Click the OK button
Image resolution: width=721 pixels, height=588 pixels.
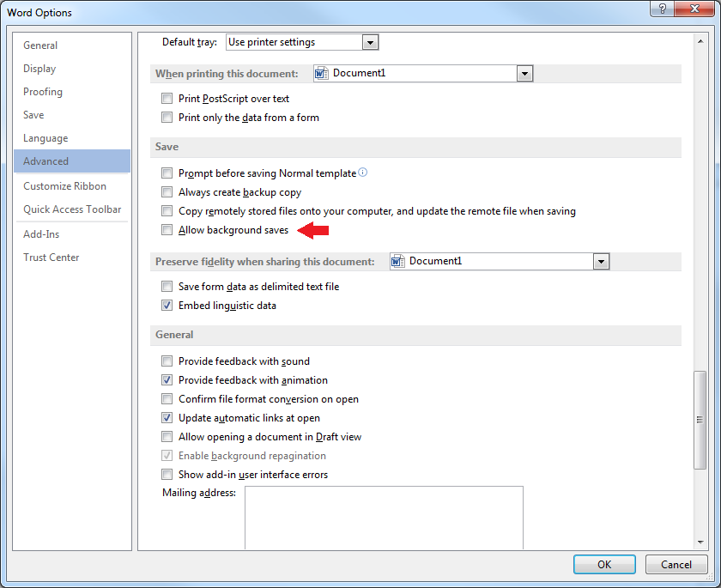pyautogui.click(x=604, y=564)
